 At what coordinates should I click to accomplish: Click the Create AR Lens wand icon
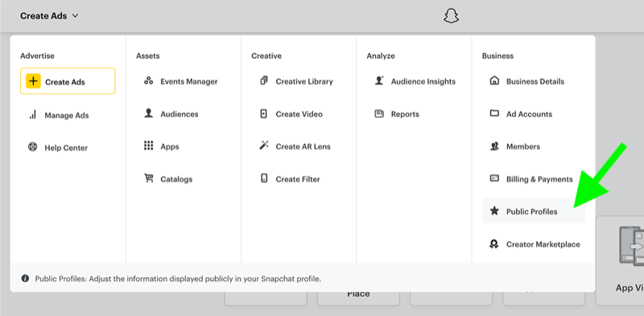pyautogui.click(x=264, y=146)
